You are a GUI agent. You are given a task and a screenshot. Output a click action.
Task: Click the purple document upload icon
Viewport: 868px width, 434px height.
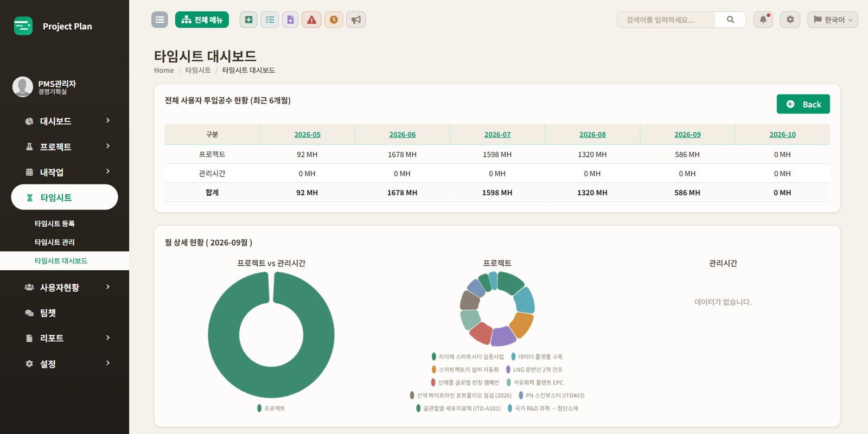(x=290, y=20)
